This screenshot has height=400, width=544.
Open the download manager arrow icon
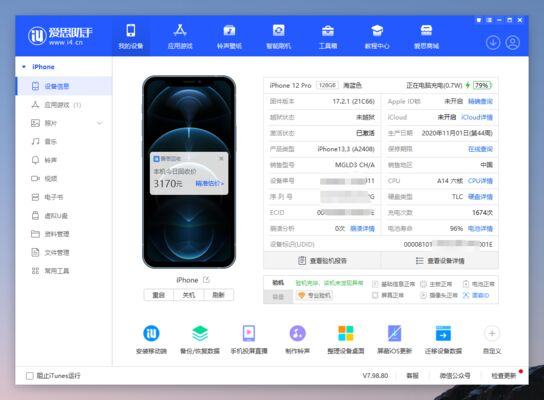coord(493,43)
